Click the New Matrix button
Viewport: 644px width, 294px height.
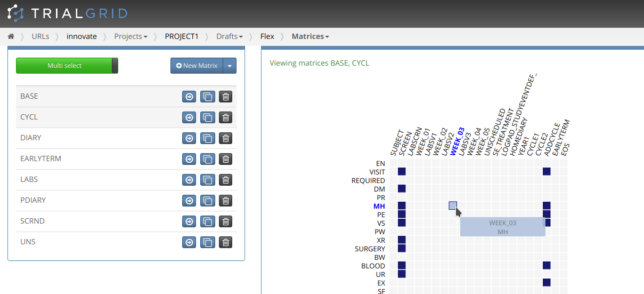tap(197, 66)
